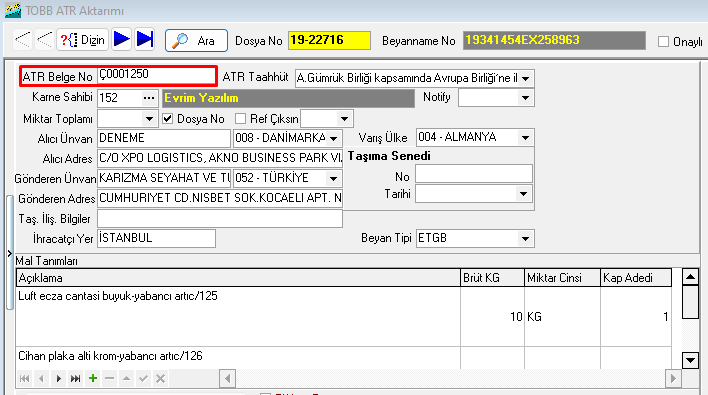
Task: Click the green plus add row icon
Action: tap(93, 378)
